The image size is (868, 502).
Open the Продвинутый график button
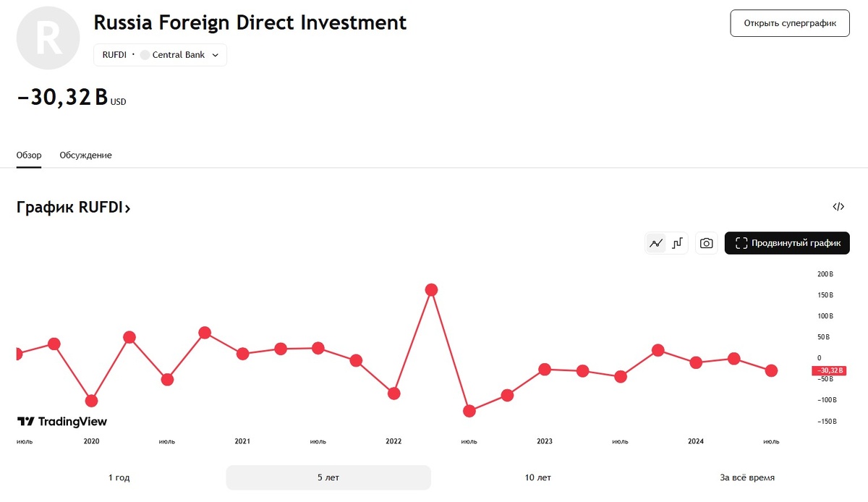787,244
